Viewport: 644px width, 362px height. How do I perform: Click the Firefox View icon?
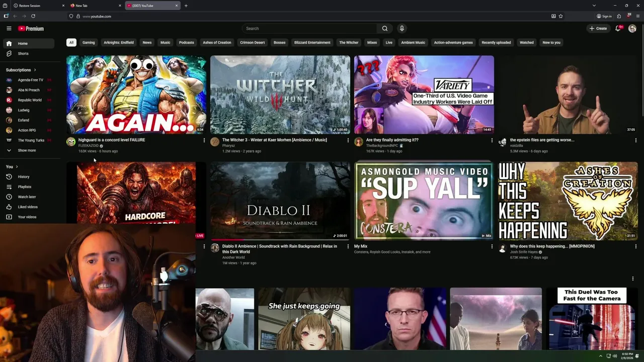(5, 6)
